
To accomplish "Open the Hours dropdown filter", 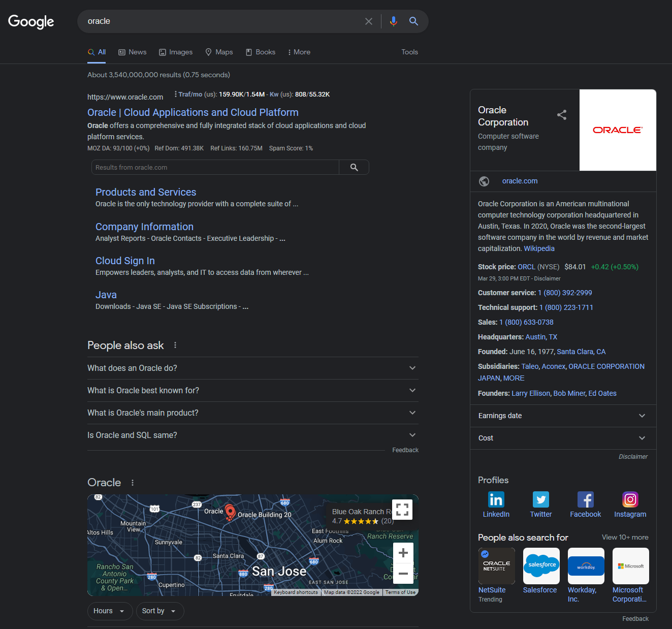I will click(x=110, y=611).
